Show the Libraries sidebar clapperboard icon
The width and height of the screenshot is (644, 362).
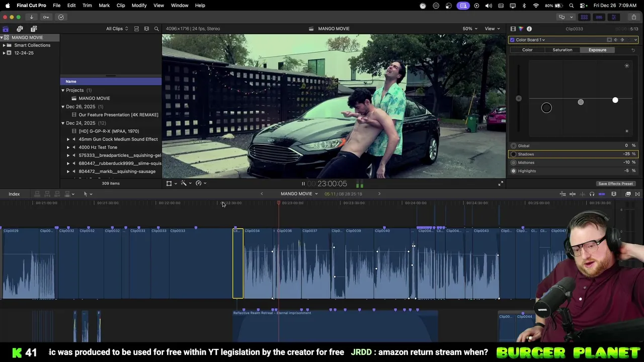(x=6, y=29)
